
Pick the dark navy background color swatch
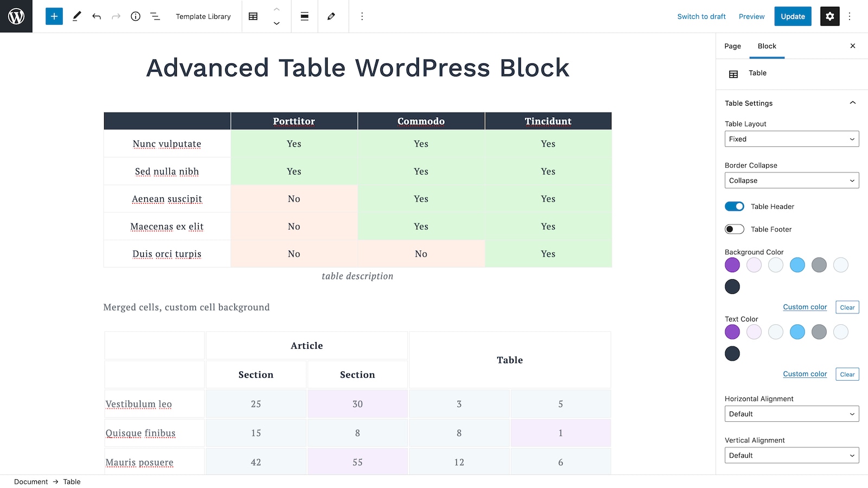pos(732,287)
